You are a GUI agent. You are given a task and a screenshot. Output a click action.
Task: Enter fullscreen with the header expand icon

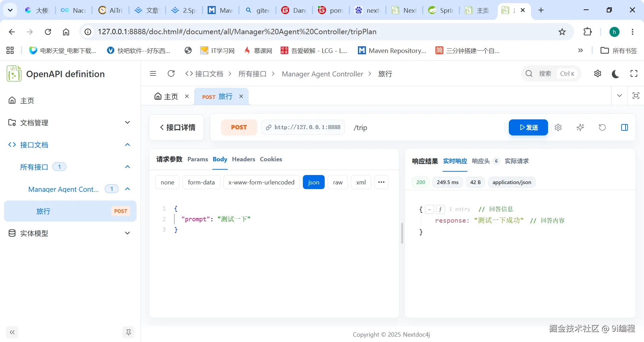coord(634,74)
